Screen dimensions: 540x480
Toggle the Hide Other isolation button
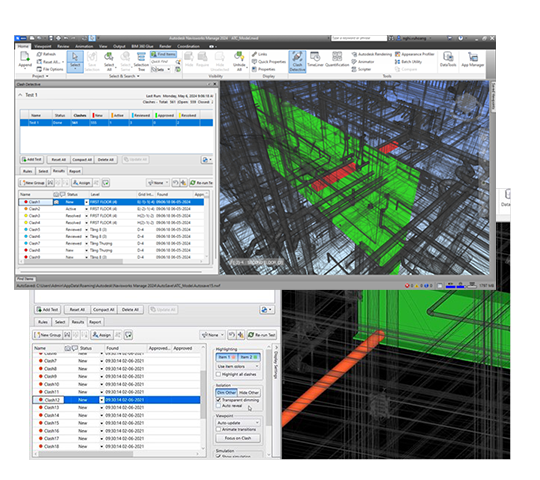(249, 393)
